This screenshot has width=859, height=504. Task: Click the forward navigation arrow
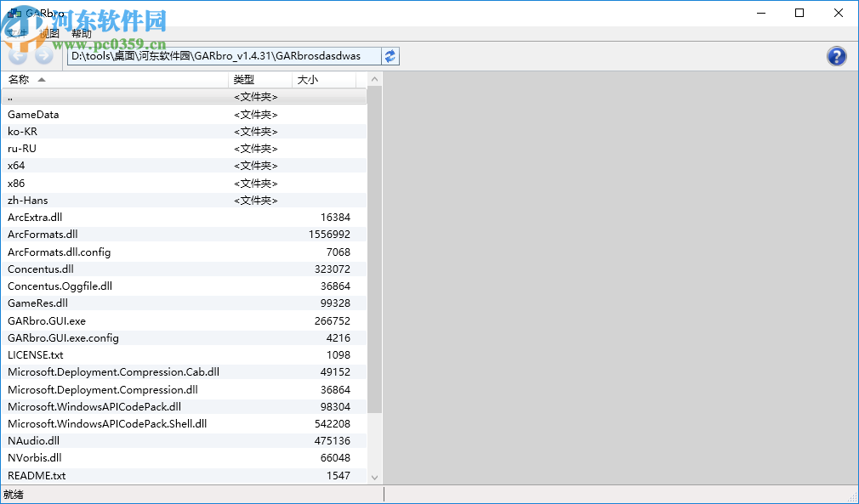click(44, 56)
